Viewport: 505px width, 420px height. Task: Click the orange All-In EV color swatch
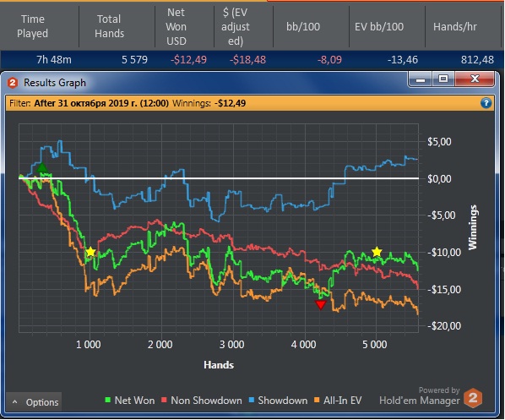coord(317,400)
